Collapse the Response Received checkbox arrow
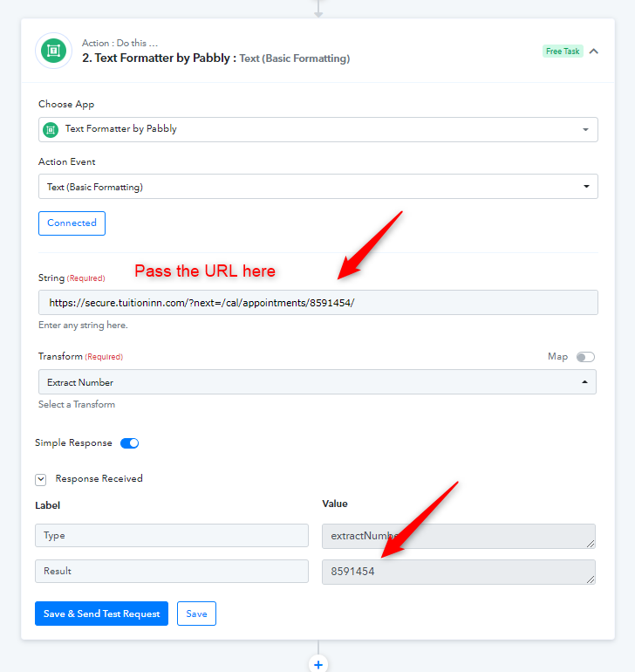635x672 pixels. point(41,480)
